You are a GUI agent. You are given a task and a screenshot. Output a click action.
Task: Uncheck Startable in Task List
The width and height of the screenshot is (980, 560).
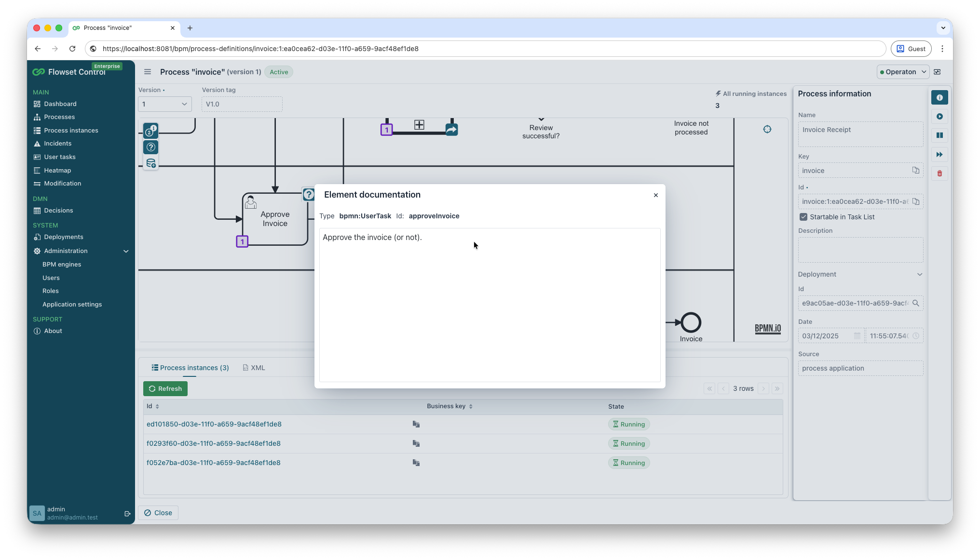click(x=803, y=216)
